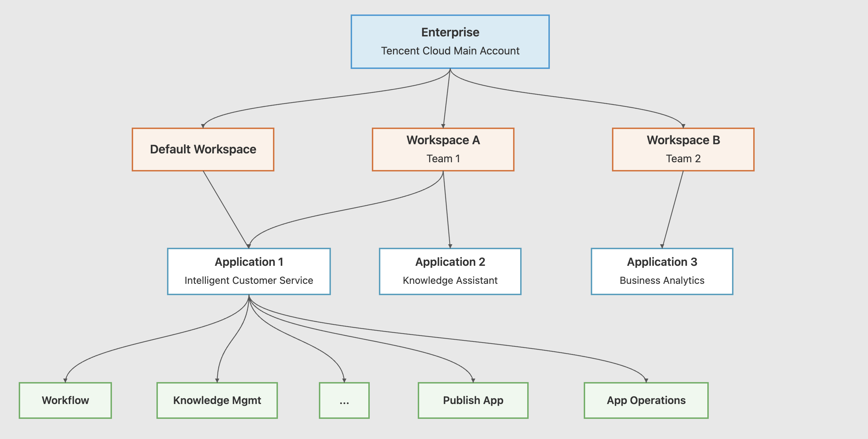Click the Application 1 node
The height and width of the screenshot is (439, 868).
pyautogui.click(x=249, y=262)
